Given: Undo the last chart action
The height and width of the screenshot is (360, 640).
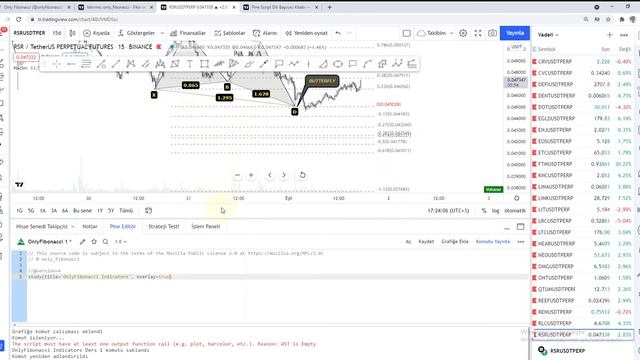Looking at the screenshot, I should tap(338, 33).
